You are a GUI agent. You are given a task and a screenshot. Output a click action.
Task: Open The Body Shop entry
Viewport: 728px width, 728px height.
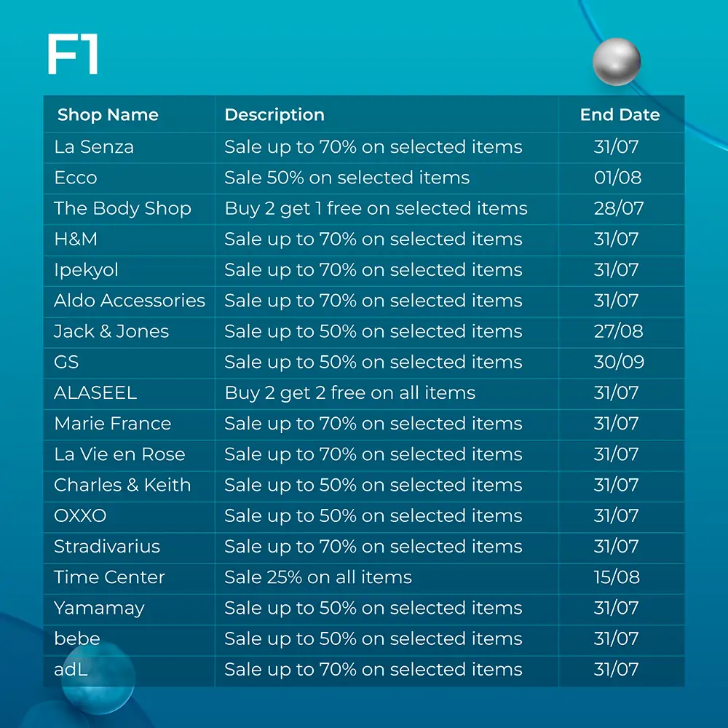pos(122,208)
